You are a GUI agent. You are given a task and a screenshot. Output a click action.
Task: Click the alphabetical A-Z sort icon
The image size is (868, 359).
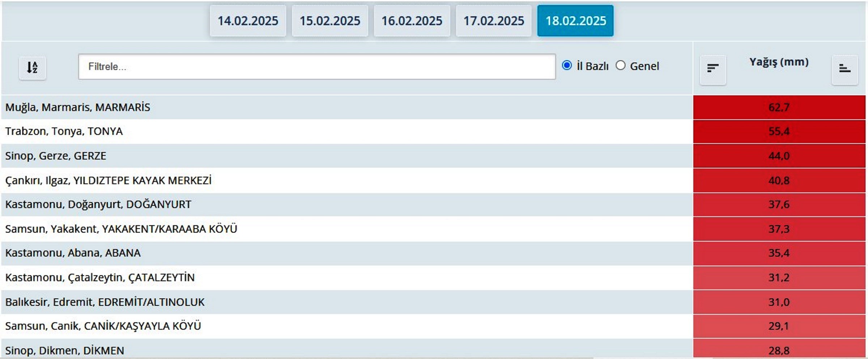[32, 68]
